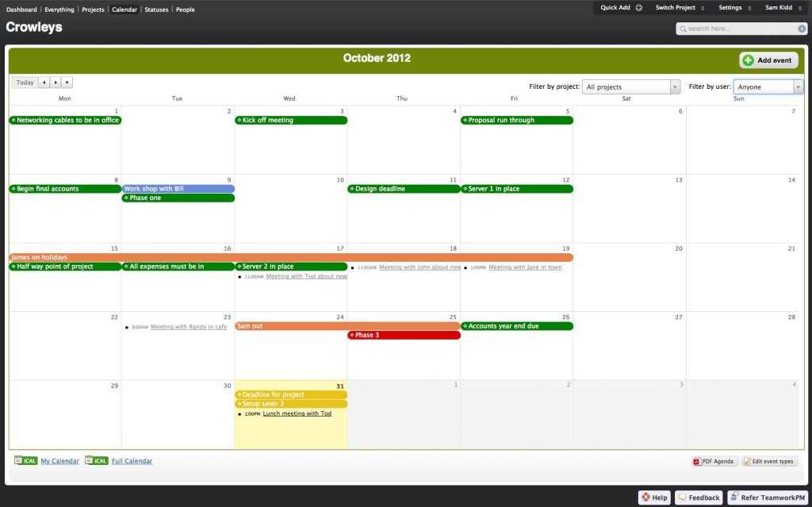Image resolution: width=812 pixels, height=507 pixels.
Task: Open the red Phase 3 milestone
Action: pos(404,336)
